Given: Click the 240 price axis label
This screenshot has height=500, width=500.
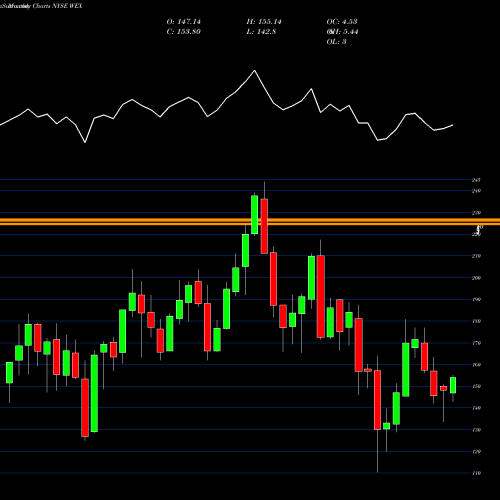Looking at the screenshot, I should pyautogui.click(x=476, y=191).
